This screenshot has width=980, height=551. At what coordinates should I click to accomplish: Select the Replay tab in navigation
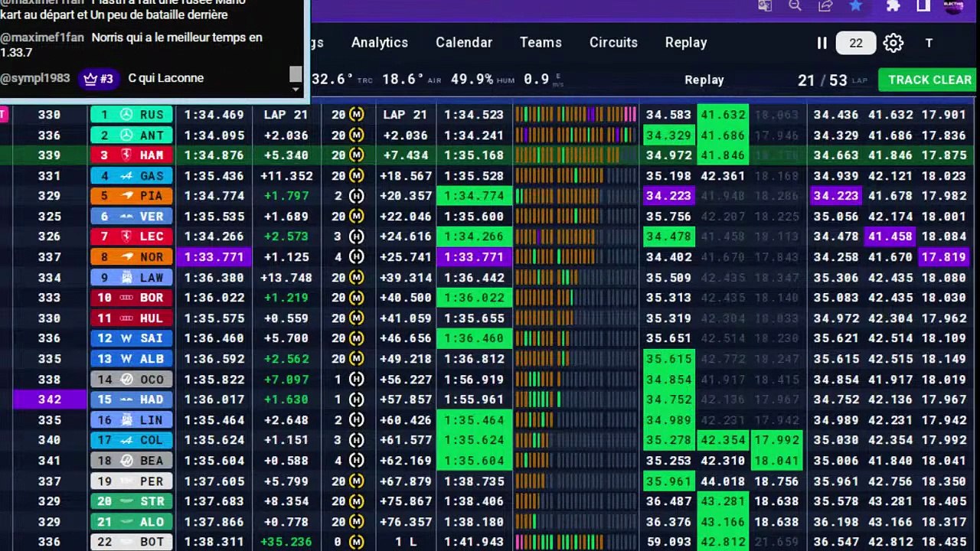coord(686,43)
